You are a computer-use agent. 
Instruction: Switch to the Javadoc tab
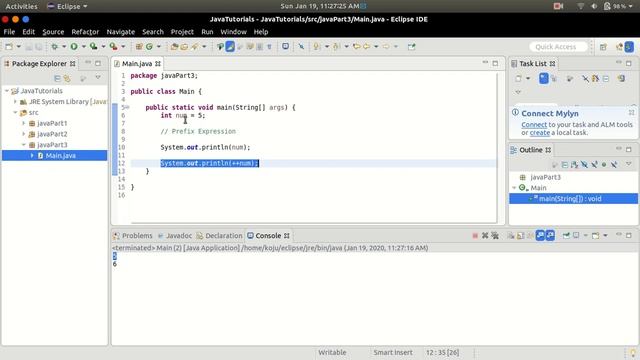pyautogui.click(x=175, y=236)
